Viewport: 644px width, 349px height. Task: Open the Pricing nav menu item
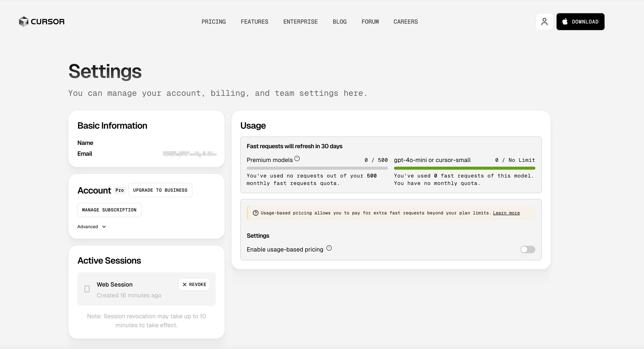tap(214, 22)
